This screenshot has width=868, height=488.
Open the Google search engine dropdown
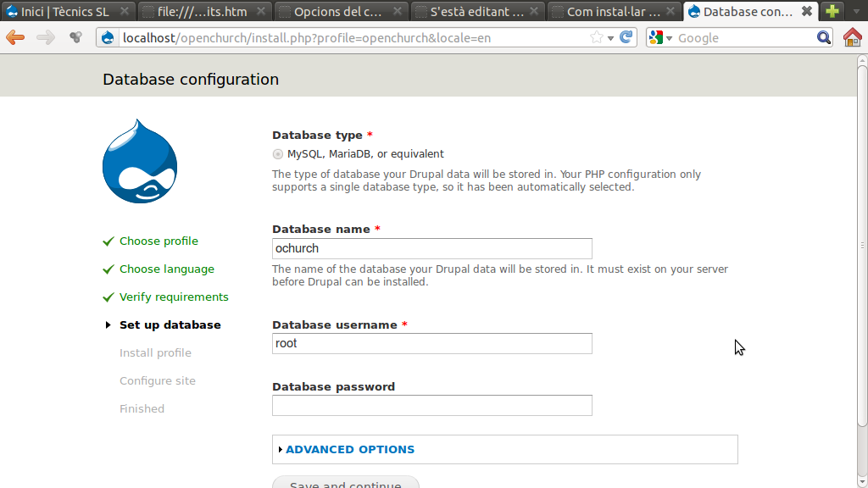click(x=660, y=37)
